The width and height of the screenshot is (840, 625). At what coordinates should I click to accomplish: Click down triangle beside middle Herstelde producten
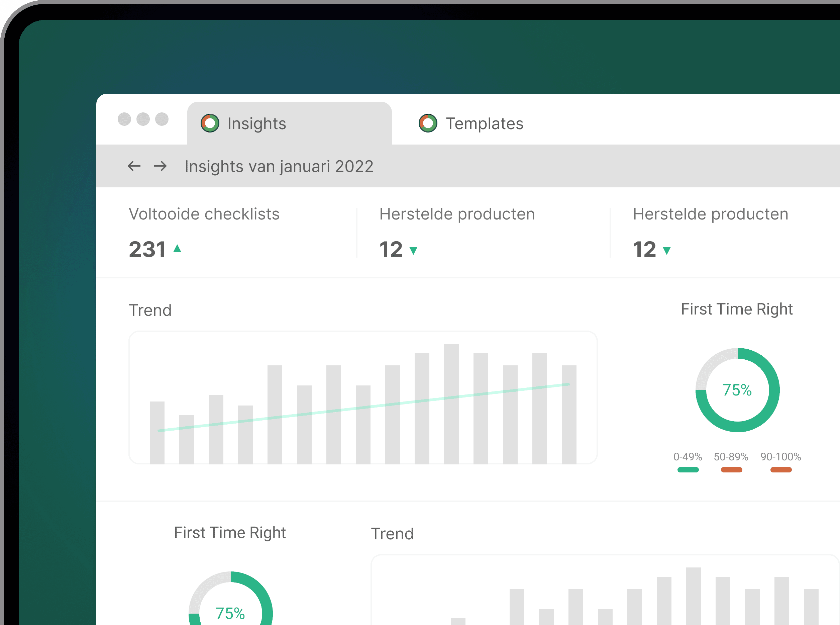point(413,250)
